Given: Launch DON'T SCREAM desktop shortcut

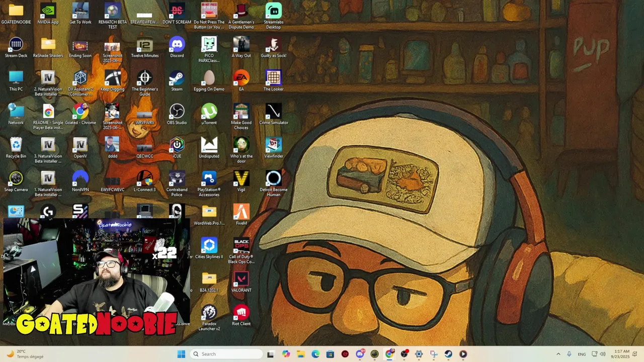Looking at the screenshot, I should [177, 14].
